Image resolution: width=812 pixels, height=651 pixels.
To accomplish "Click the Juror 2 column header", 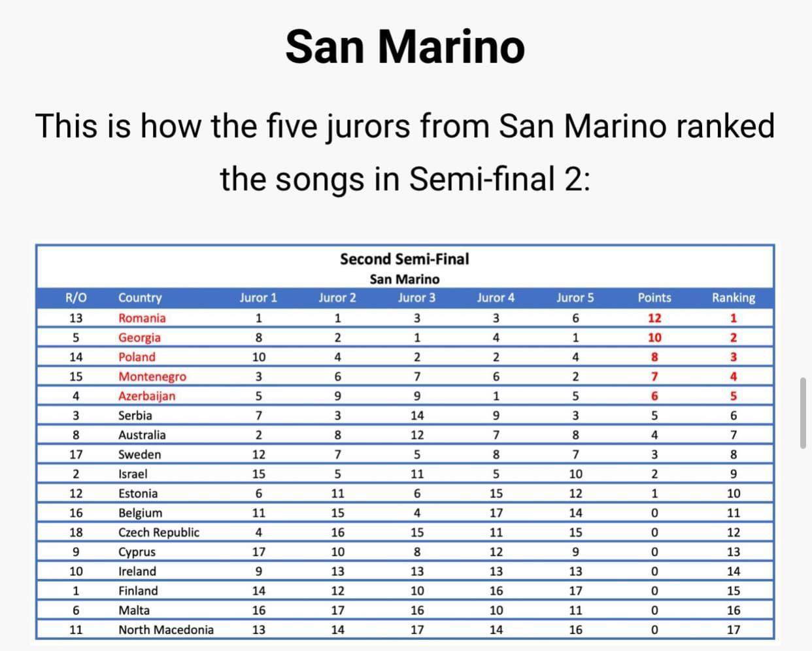I will (337, 297).
